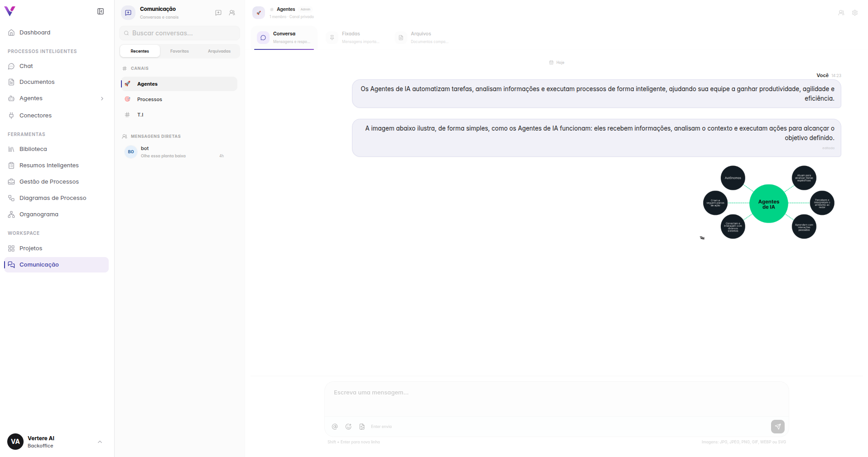Click the new conversation icon
This screenshot has width=868, height=457.
[x=218, y=13]
